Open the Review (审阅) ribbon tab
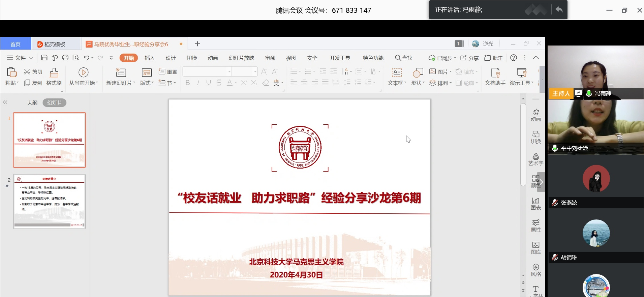644x297 pixels. tap(270, 58)
